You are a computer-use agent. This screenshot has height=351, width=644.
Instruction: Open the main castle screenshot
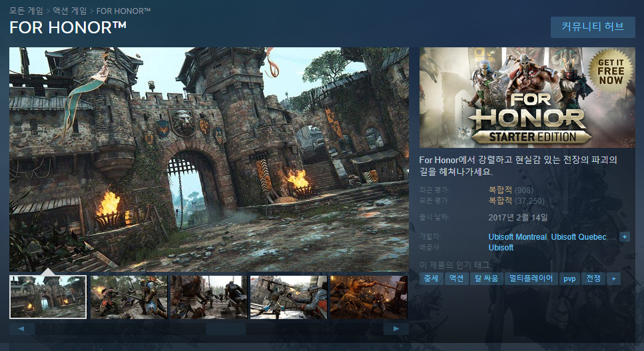point(209,159)
